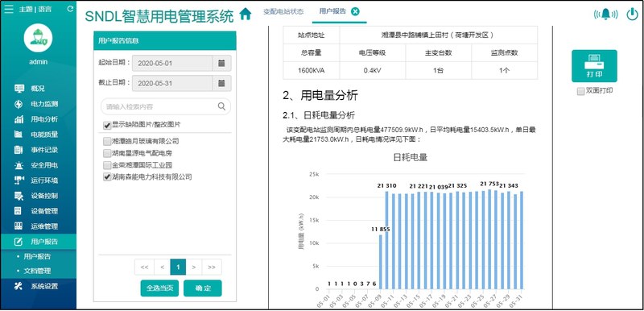Open calendar picker for 截止日期

pyautogui.click(x=222, y=84)
